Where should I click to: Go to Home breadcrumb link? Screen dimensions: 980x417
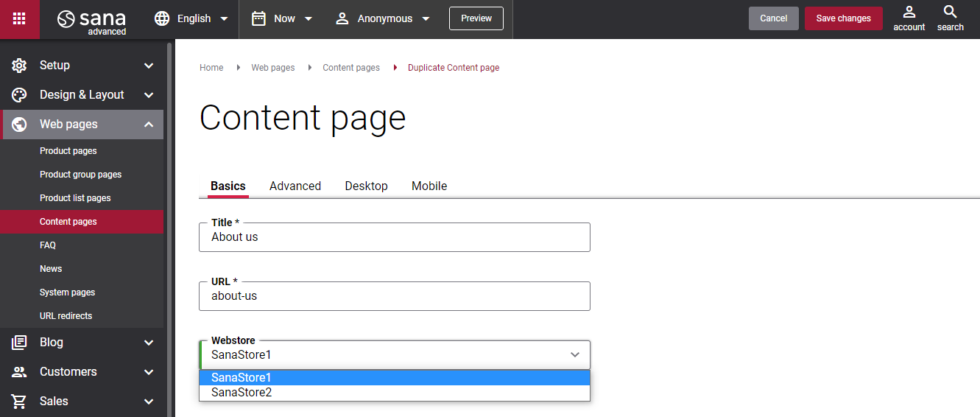coord(211,68)
